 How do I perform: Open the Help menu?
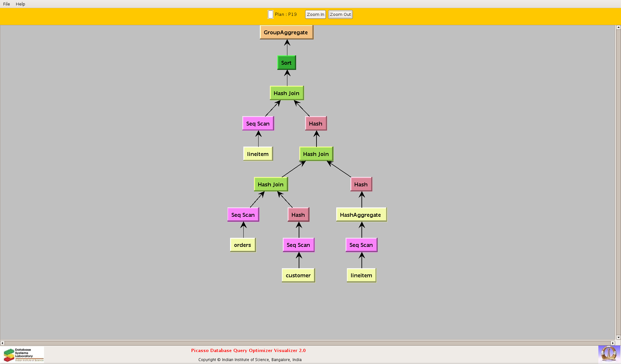[x=20, y=4]
